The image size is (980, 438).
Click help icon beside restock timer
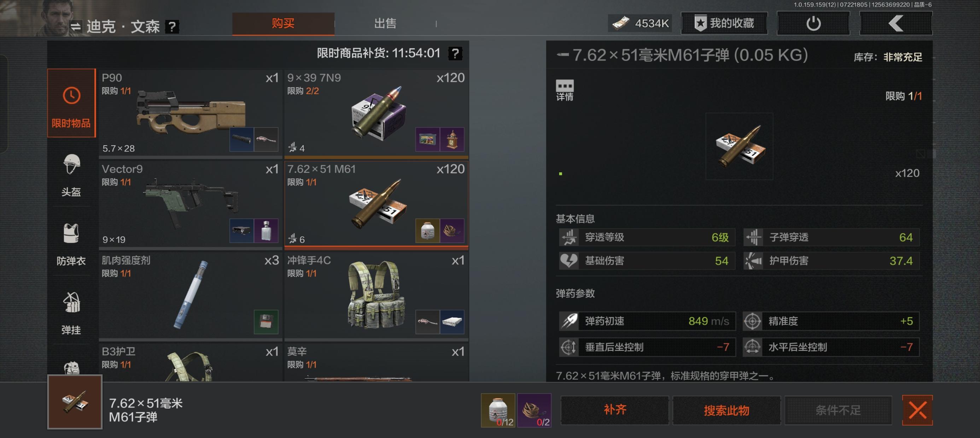pos(455,53)
